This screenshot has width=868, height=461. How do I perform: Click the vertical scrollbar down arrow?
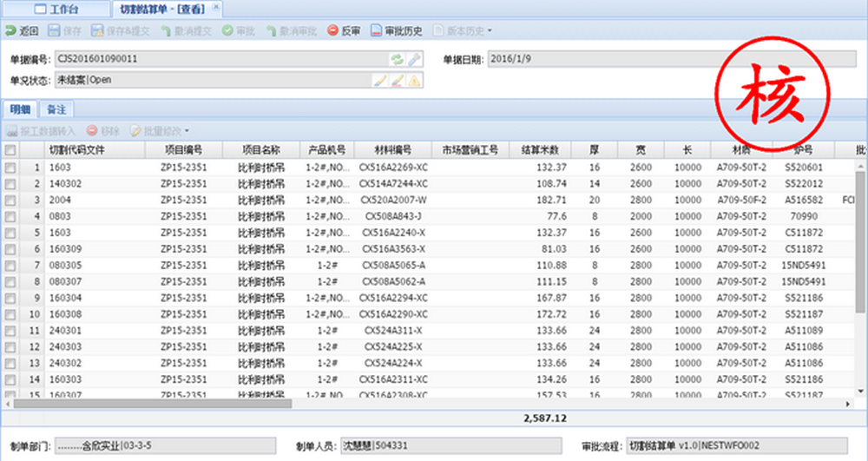coord(860,392)
